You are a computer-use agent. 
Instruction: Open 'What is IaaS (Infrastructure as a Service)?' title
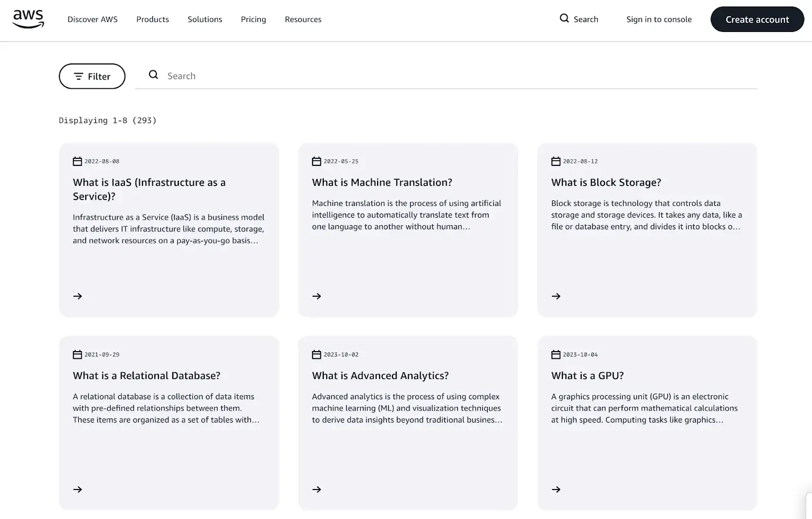[x=149, y=189]
